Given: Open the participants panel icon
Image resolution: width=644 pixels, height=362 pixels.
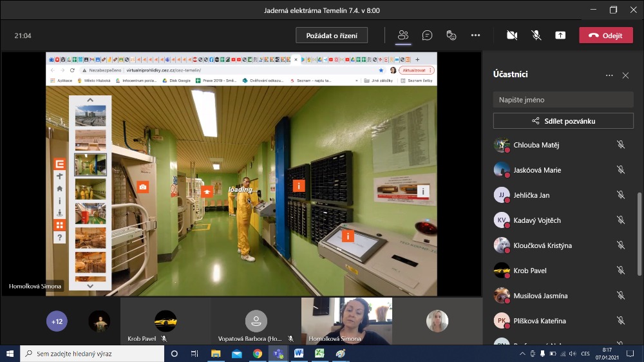Looking at the screenshot, I should click(x=403, y=35).
